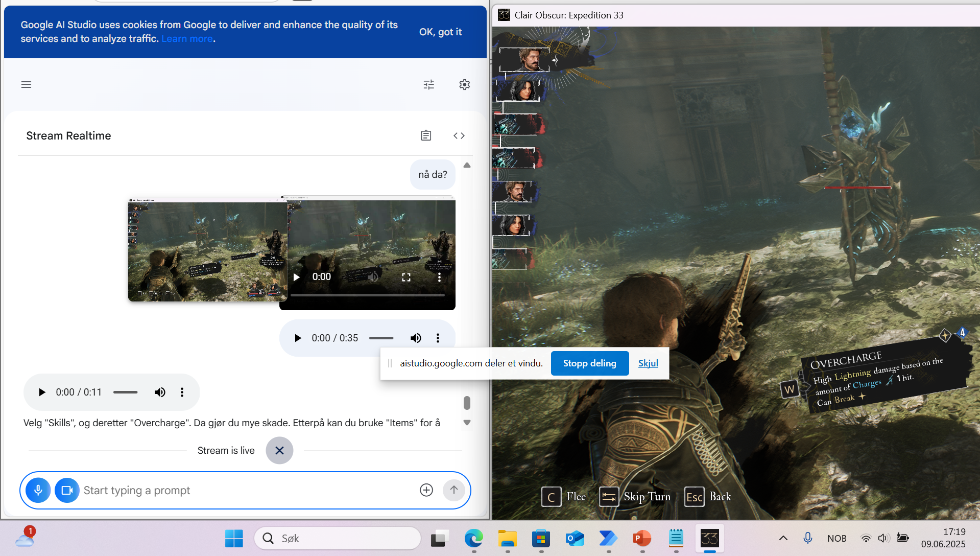
Task: Show code with the angle brackets icon
Action: click(x=459, y=135)
